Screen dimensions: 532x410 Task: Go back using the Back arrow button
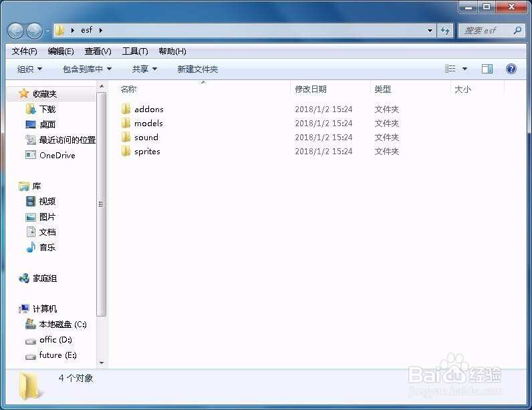coord(15,31)
